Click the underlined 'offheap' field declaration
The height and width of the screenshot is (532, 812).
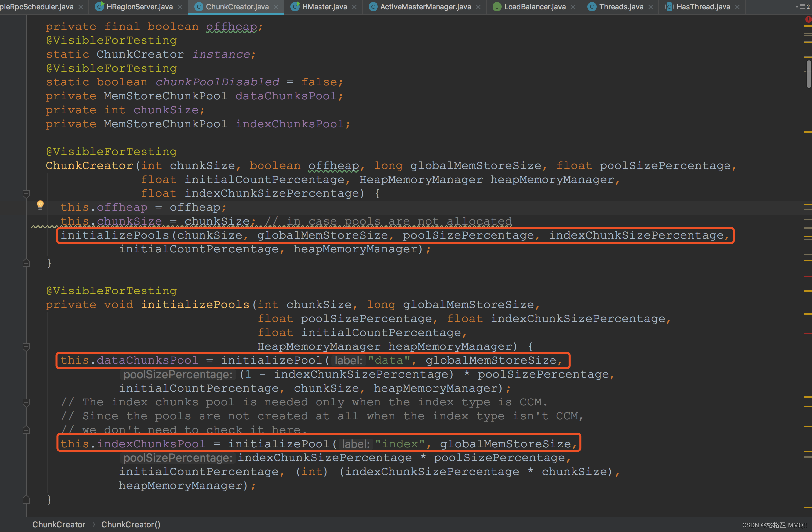[232, 27]
